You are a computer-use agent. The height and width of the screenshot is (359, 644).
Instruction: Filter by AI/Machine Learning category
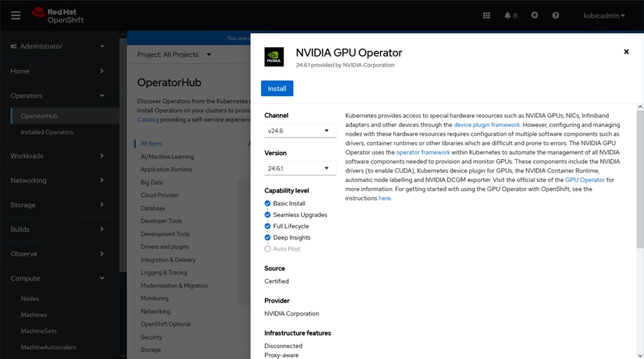[x=167, y=157]
